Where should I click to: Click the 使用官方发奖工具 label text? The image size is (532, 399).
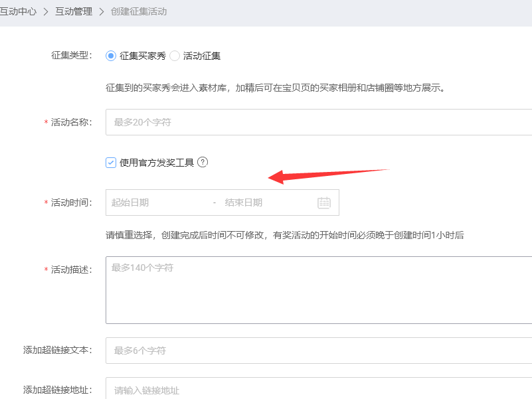point(156,163)
